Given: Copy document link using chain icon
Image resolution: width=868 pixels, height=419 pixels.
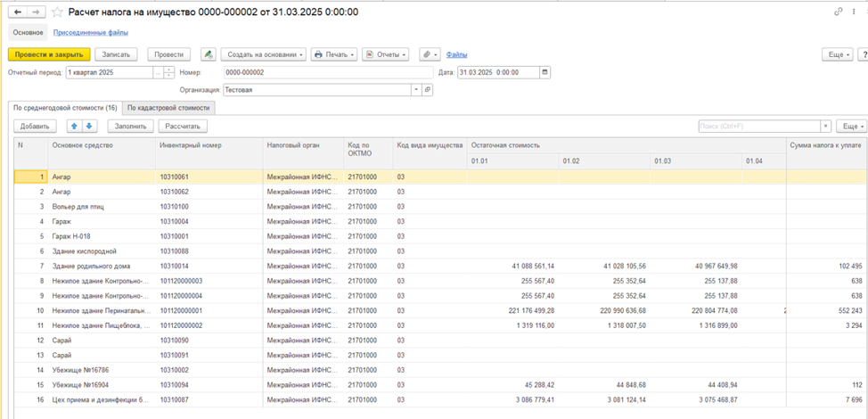Looking at the screenshot, I should pos(838,12).
